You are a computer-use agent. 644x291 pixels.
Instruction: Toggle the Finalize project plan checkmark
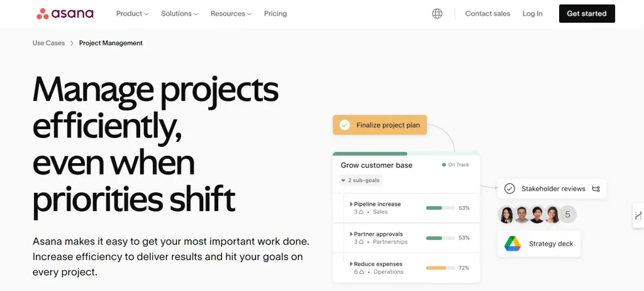click(x=345, y=125)
